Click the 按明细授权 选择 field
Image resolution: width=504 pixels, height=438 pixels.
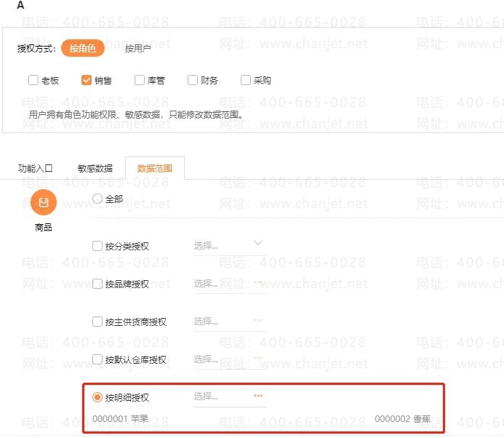point(230,397)
